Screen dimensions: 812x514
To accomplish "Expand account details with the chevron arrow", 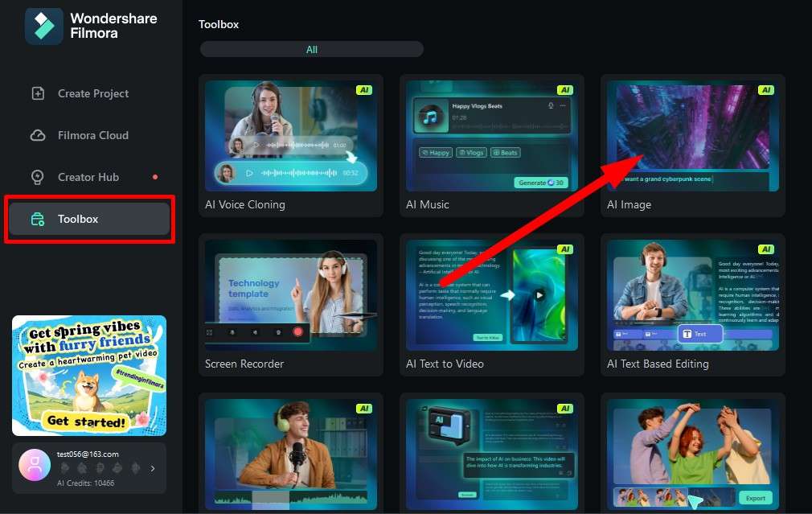I will point(153,468).
